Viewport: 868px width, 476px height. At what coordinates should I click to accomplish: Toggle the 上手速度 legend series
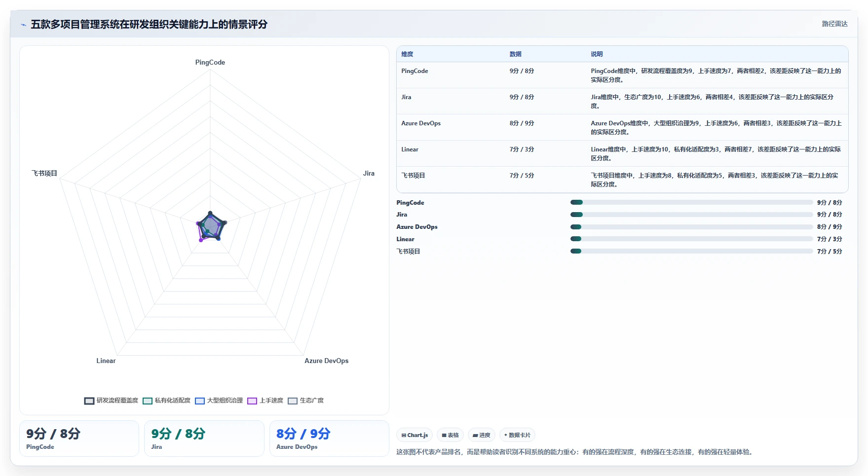point(265,401)
